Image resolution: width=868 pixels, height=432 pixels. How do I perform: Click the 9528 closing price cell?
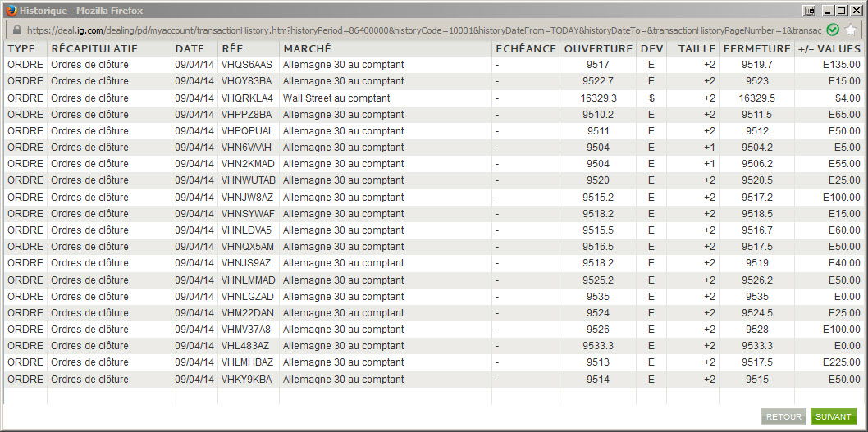click(x=756, y=330)
